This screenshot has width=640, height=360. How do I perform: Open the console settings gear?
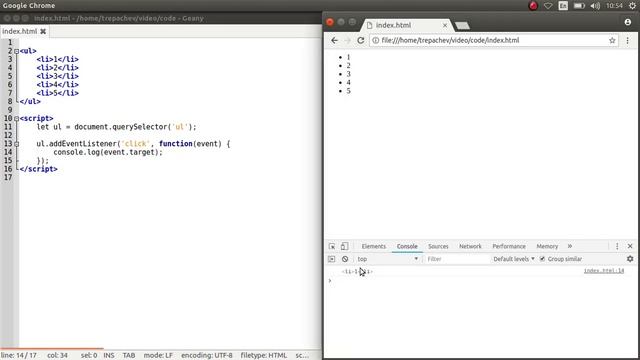(x=630, y=259)
